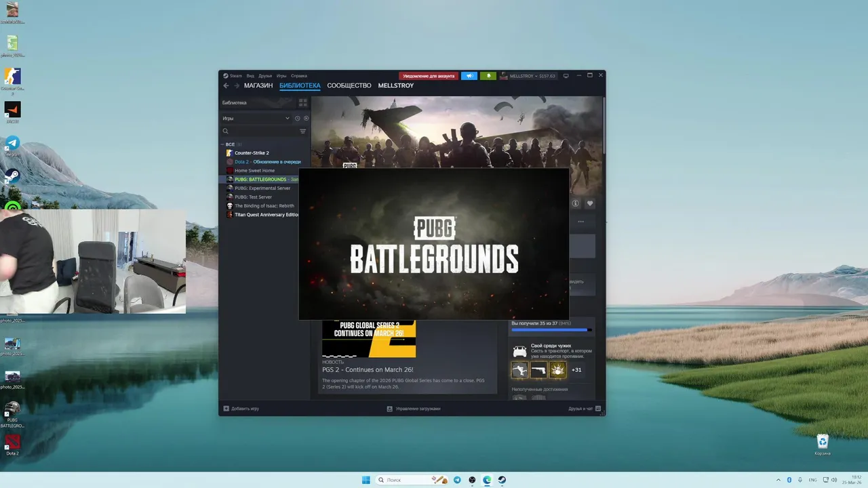
Task: Go back with the Steam back arrow
Action: (226, 85)
